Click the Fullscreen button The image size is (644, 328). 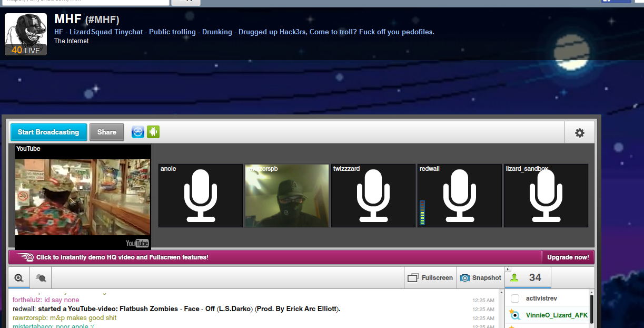(430, 277)
